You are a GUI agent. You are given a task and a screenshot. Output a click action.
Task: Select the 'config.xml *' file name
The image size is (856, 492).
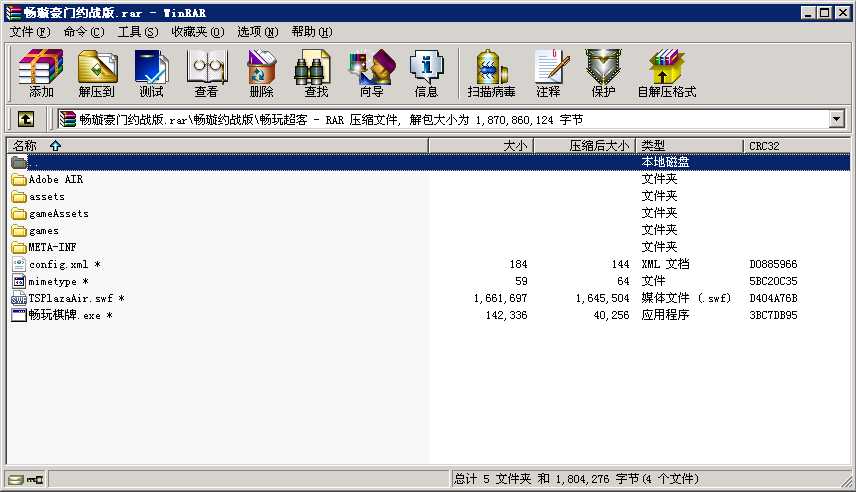pyautogui.click(x=64, y=264)
